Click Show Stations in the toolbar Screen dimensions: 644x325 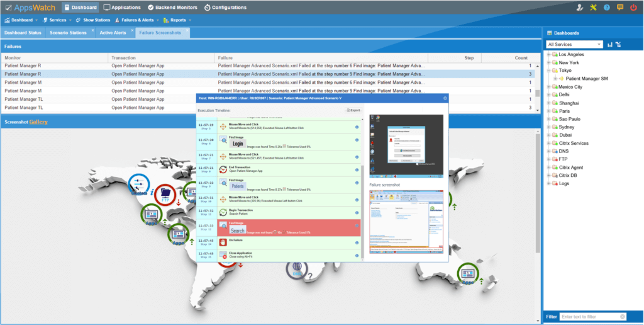[93, 20]
